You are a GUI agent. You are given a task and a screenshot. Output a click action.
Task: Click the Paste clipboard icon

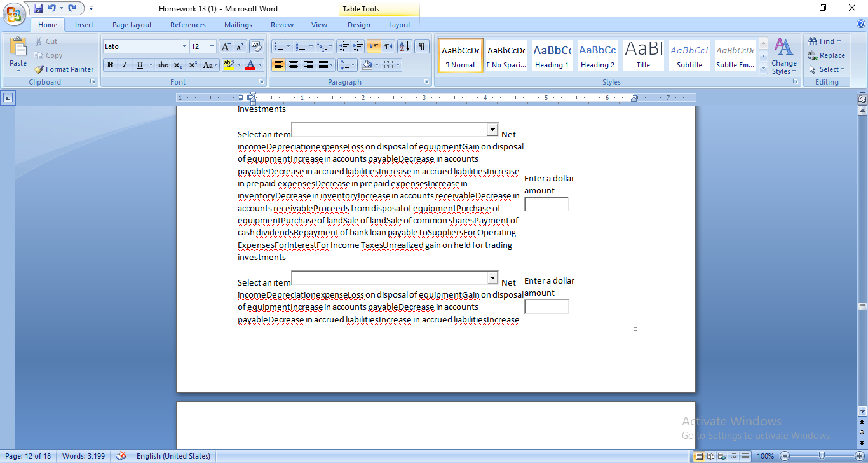(x=18, y=46)
